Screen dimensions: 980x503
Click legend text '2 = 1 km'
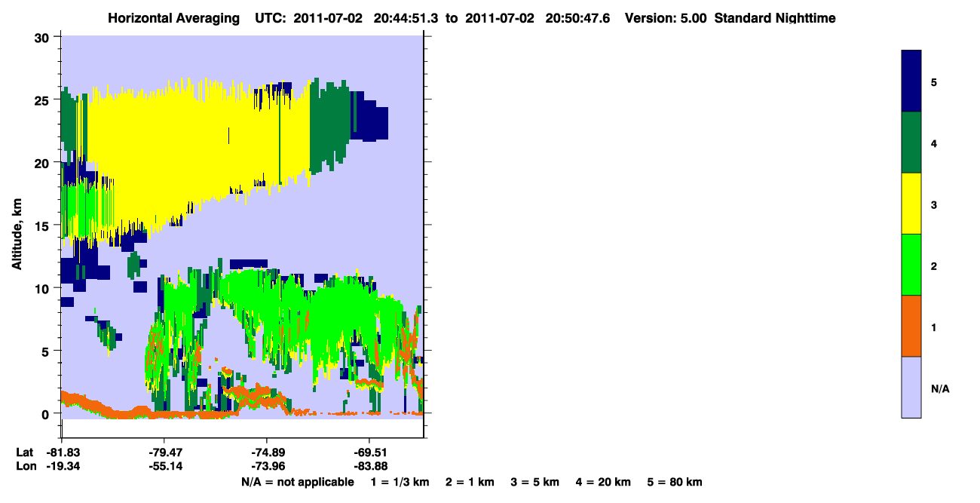point(470,482)
